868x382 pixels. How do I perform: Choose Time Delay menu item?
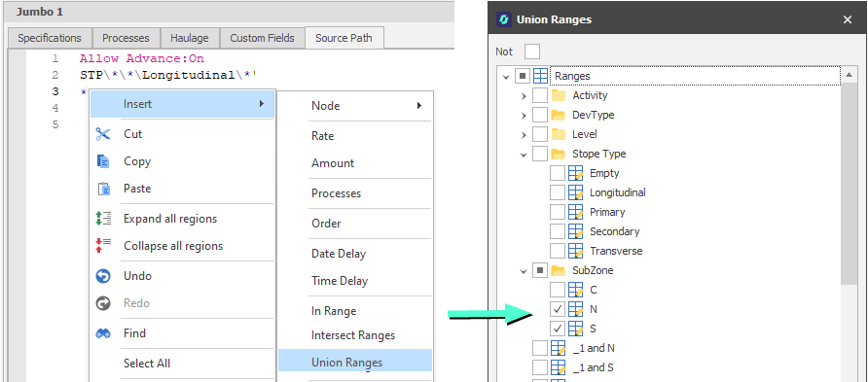tap(355, 281)
